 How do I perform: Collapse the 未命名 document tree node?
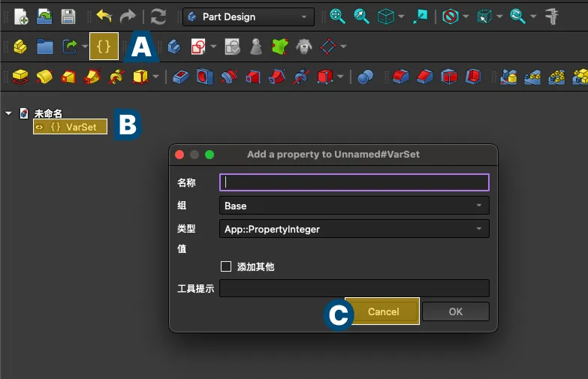(8, 113)
